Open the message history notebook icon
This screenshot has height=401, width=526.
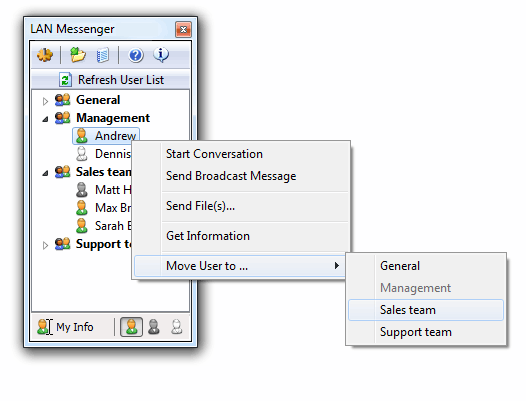102,55
